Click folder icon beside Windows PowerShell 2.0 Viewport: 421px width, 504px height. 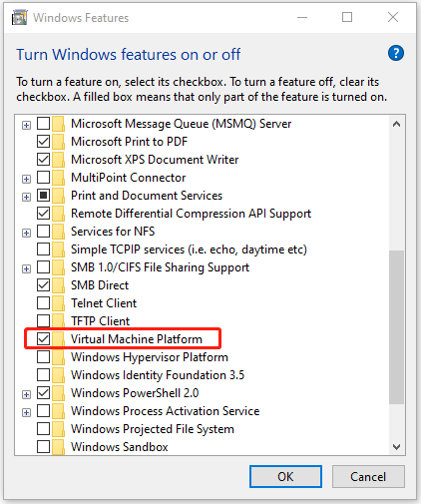tap(59, 393)
